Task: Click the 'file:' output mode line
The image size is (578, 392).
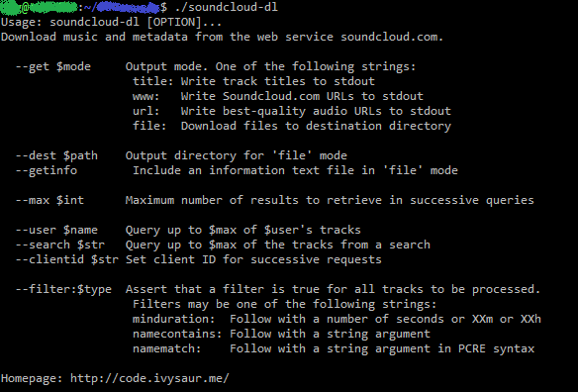Action: pos(292,126)
